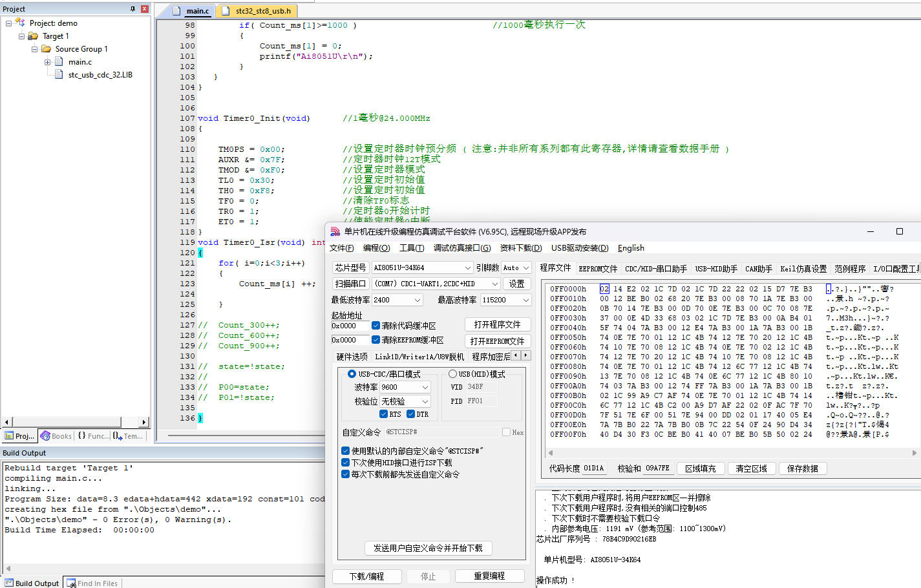
Task: Switch to the stc32_stc8_usb.h editor tab
Action: coord(257,11)
